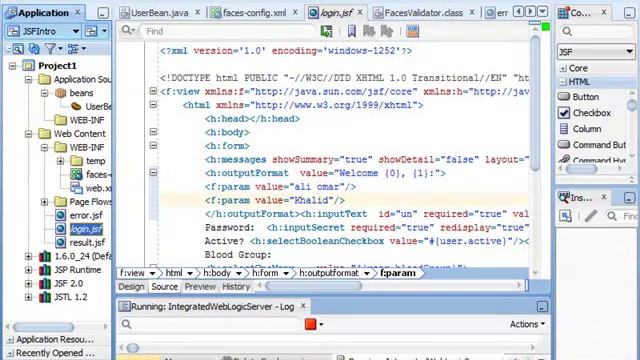640x360 pixels.
Task: Close the login.jsf tab
Action: (x=360, y=12)
